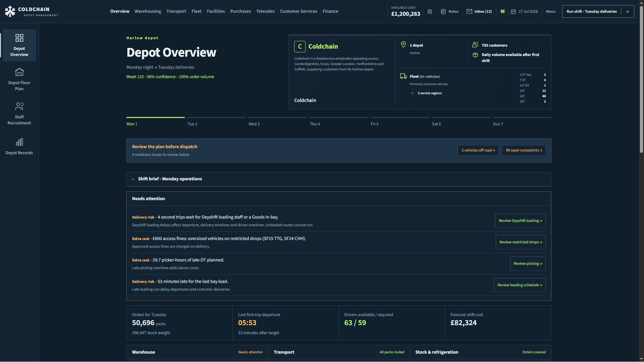This screenshot has height=362, width=644.
Task: Open the Warehousing menu
Action: (x=148, y=11)
